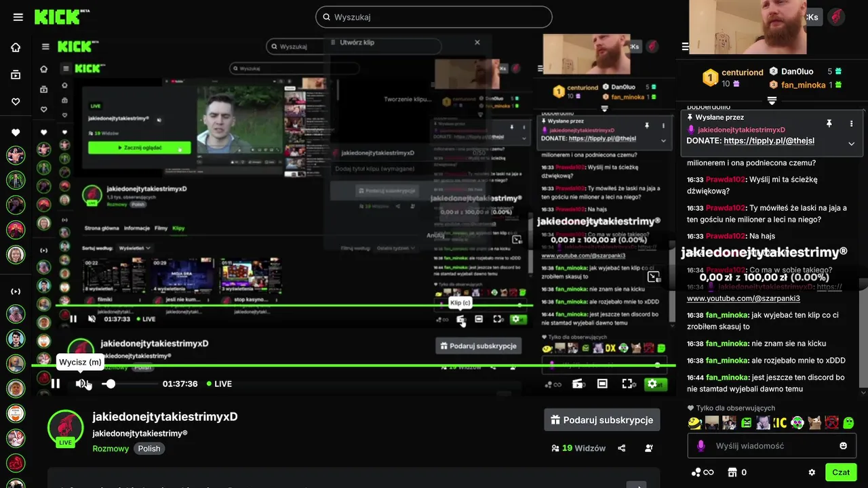Expand pinned message with chevron
The width and height of the screenshot is (868, 488).
851,143
